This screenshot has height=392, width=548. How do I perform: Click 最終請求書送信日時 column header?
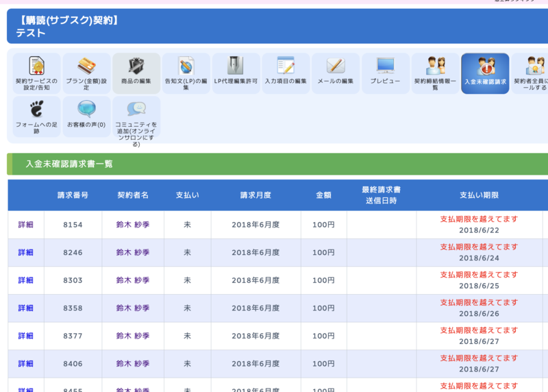[382, 195]
